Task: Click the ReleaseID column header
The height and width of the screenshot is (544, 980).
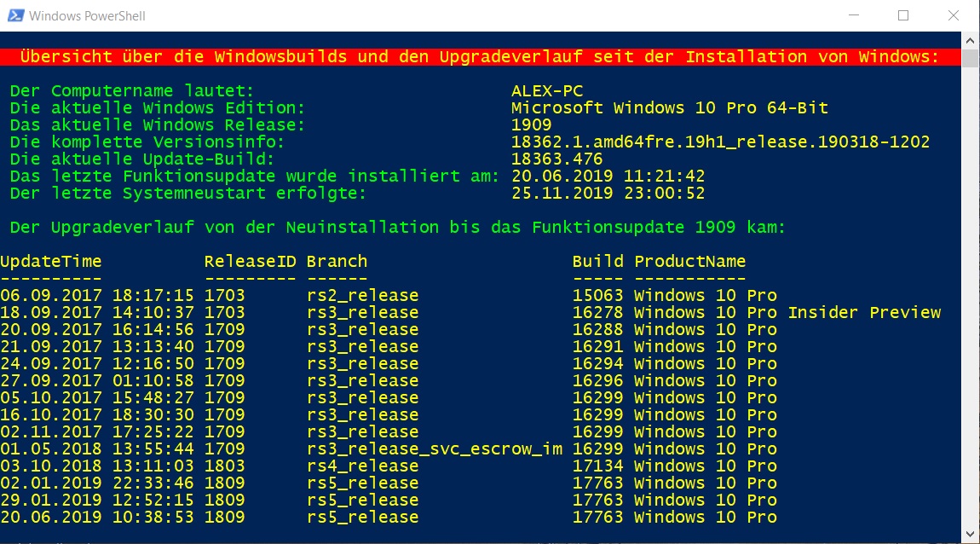Action: coord(250,262)
